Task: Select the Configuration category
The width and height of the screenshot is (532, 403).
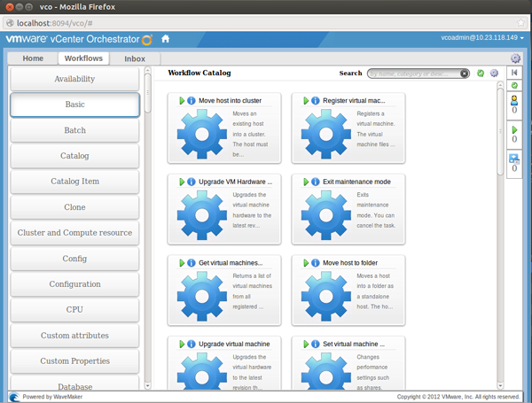Action: coord(74,284)
